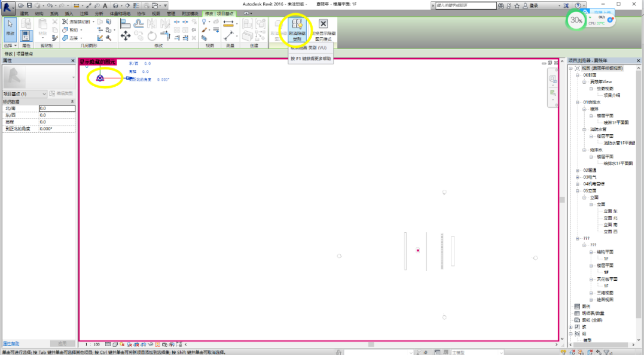Viewport: 644px width, 355px height.
Task: Click the 1 : 100 view scale control
Action: click(91, 344)
